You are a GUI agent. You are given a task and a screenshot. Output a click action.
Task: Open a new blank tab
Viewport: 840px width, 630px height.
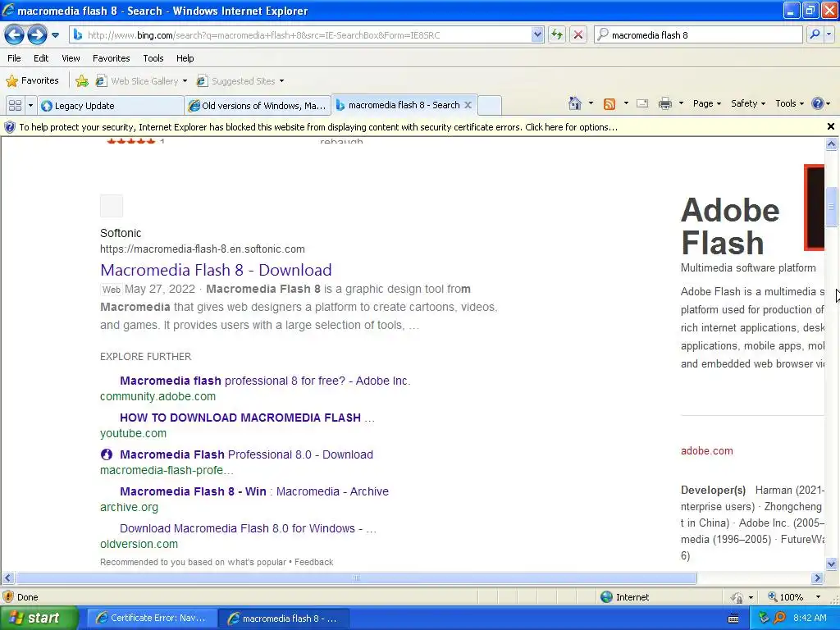coord(489,106)
